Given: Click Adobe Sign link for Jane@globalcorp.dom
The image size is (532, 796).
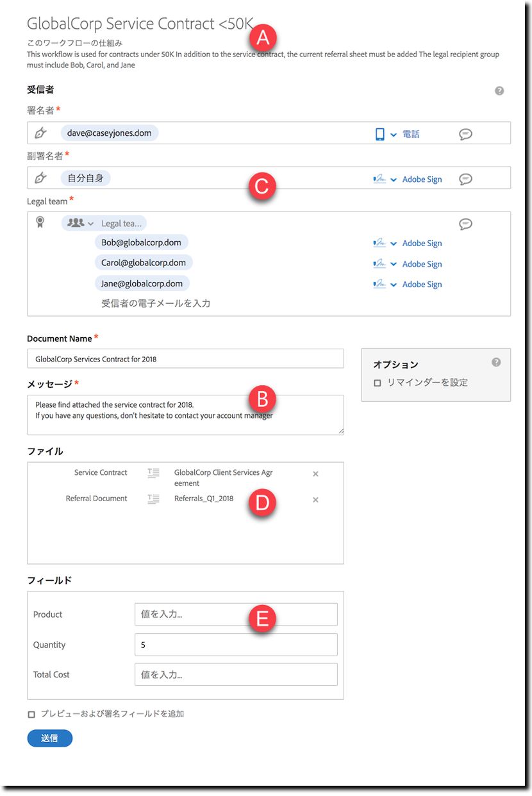Looking at the screenshot, I should pos(422,285).
